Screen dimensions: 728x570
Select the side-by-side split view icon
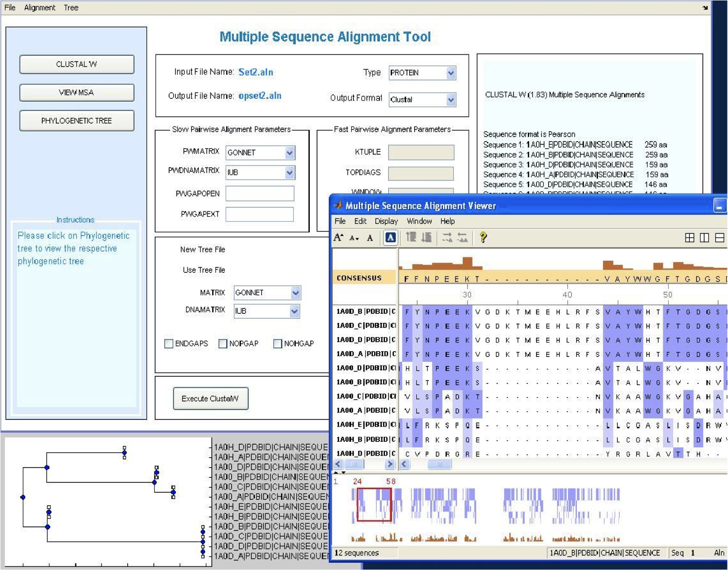[x=704, y=237]
